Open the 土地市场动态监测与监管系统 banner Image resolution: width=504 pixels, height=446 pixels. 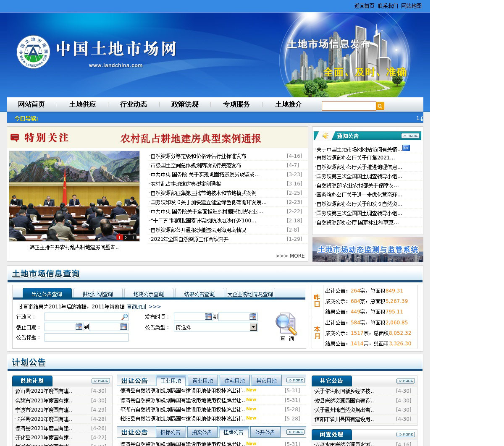pos(367,250)
